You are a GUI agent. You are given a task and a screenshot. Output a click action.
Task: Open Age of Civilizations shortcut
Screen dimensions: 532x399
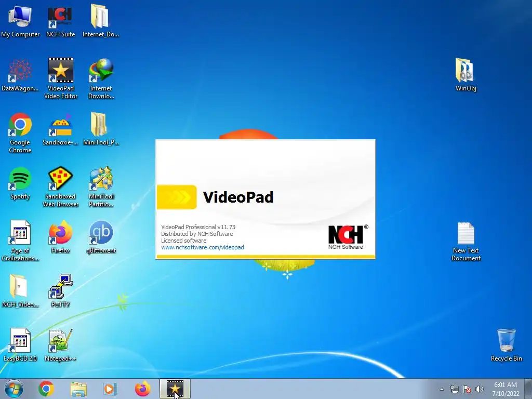(20, 241)
